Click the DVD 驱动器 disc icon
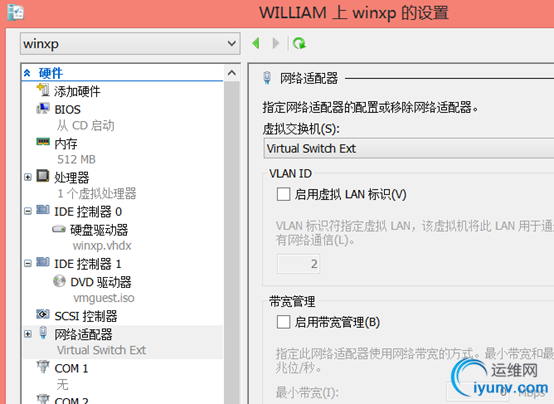554x404 pixels. (x=59, y=281)
